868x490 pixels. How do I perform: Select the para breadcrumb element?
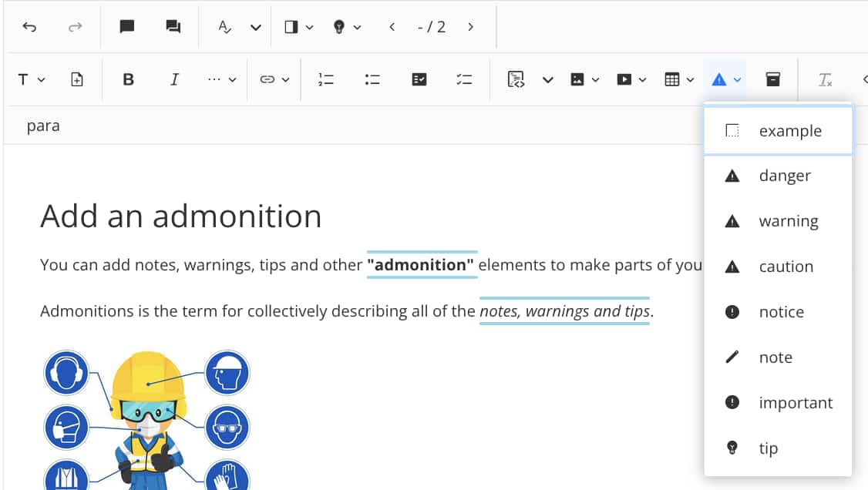(43, 125)
